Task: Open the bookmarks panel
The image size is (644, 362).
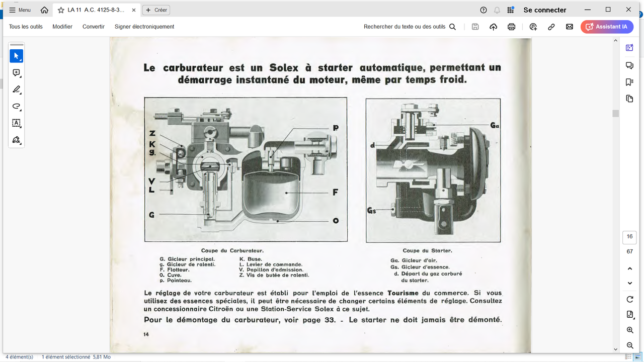Action: tap(629, 82)
